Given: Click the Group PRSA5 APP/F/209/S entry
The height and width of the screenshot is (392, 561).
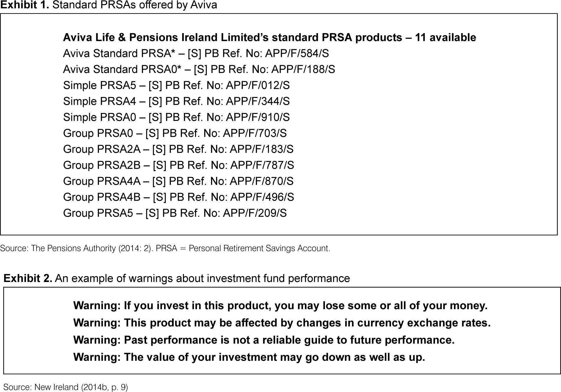Looking at the screenshot, I should [175, 213].
